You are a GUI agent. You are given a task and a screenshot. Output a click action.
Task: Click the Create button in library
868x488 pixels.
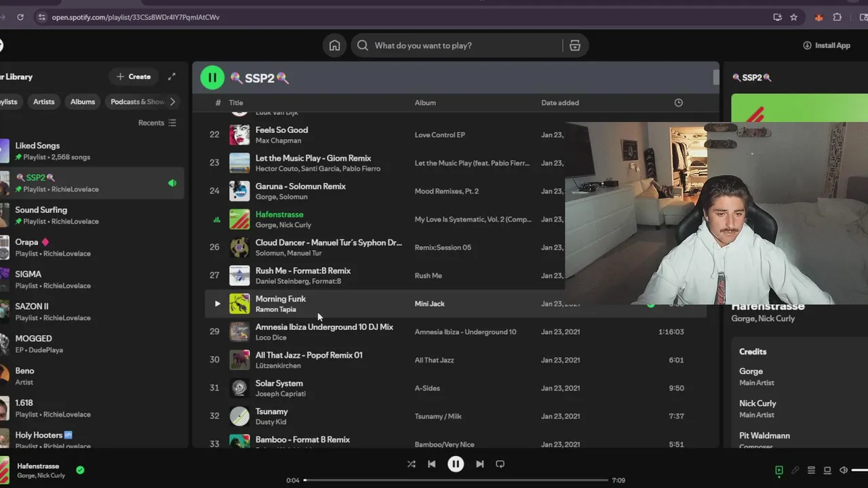click(x=134, y=77)
